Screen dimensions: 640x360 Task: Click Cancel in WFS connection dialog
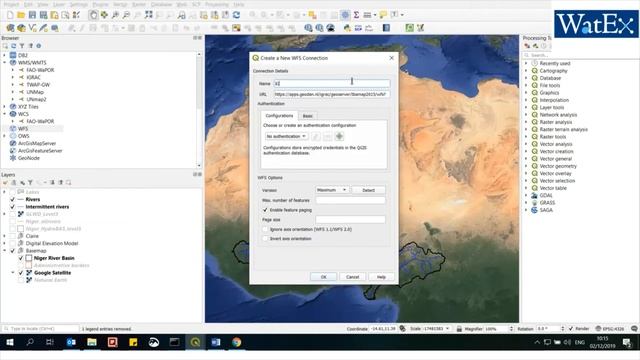pos(353,277)
